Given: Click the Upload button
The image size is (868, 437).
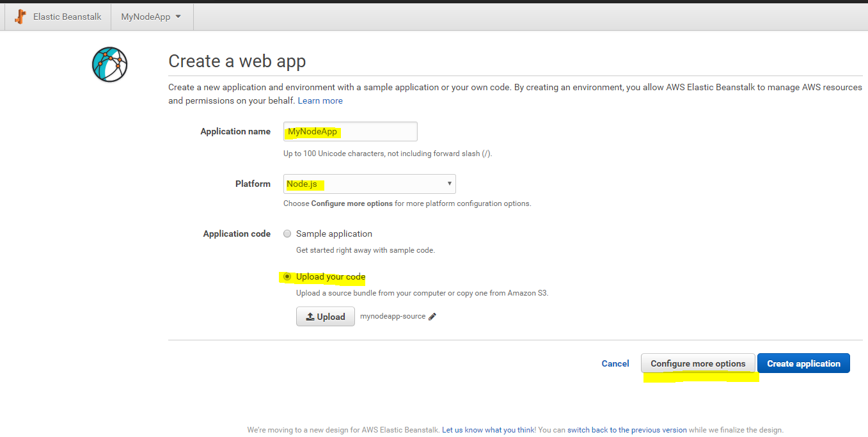Looking at the screenshot, I should [326, 317].
